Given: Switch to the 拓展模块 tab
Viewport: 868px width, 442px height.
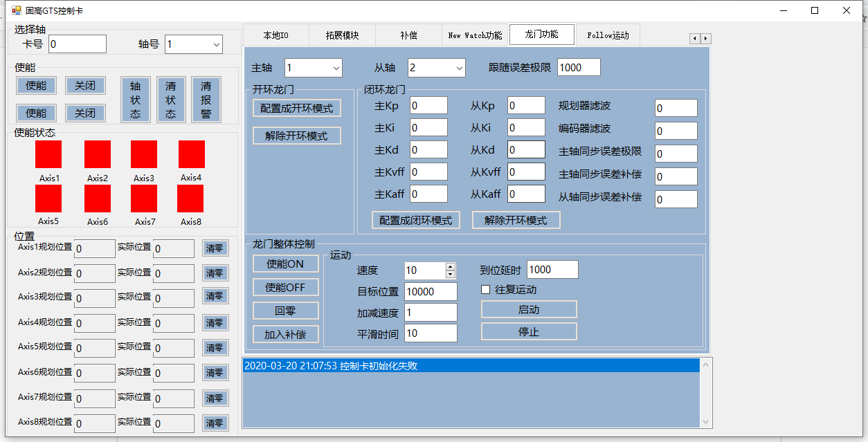Looking at the screenshot, I should [x=342, y=35].
